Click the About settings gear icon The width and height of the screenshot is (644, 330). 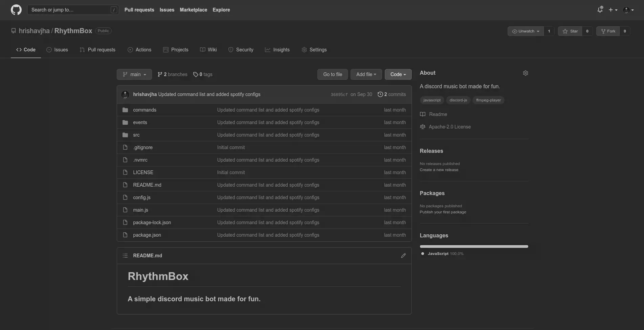pyautogui.click(x=525, y=73)
